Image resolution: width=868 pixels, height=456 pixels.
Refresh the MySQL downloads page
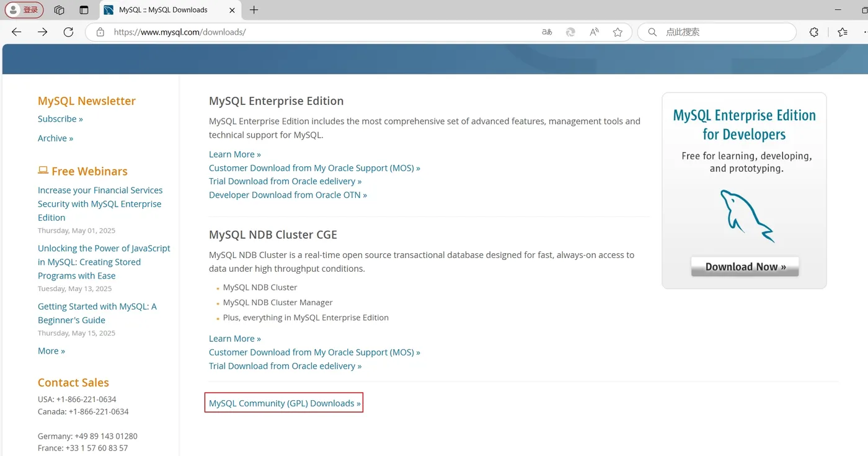tap(69, 32)
